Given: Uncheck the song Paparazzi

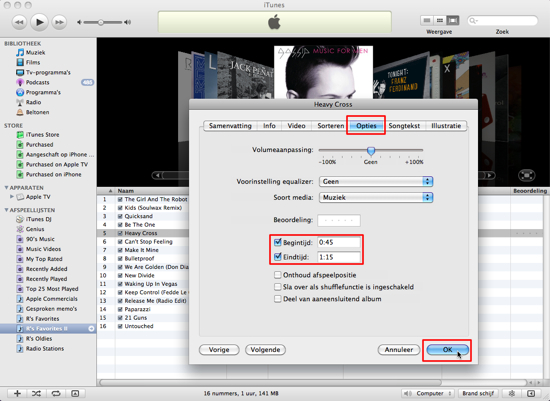Looking at the screenshot, I should point(120,309).
